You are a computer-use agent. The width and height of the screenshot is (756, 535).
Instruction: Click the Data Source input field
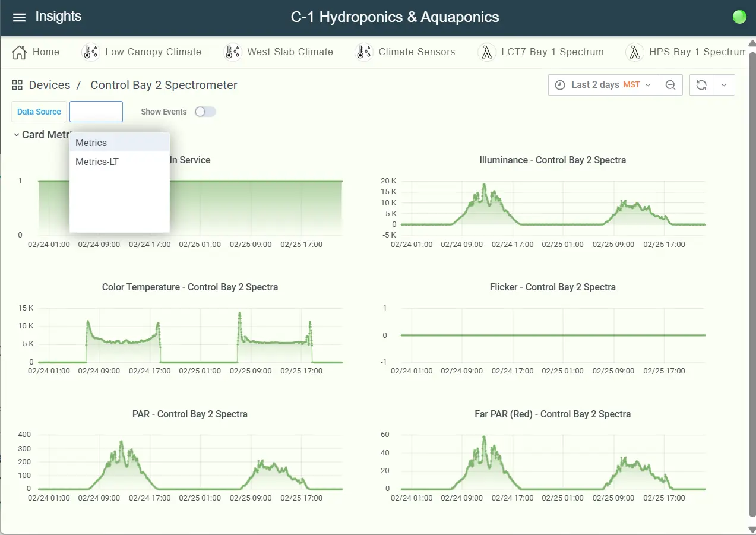[96, 112]
